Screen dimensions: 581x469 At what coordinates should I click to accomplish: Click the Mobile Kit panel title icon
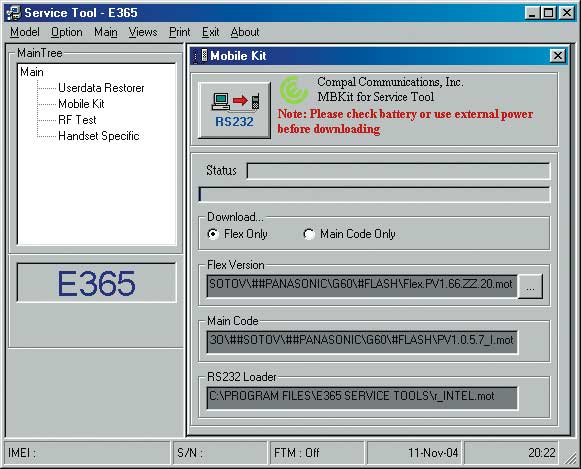(x=201, y=56)
